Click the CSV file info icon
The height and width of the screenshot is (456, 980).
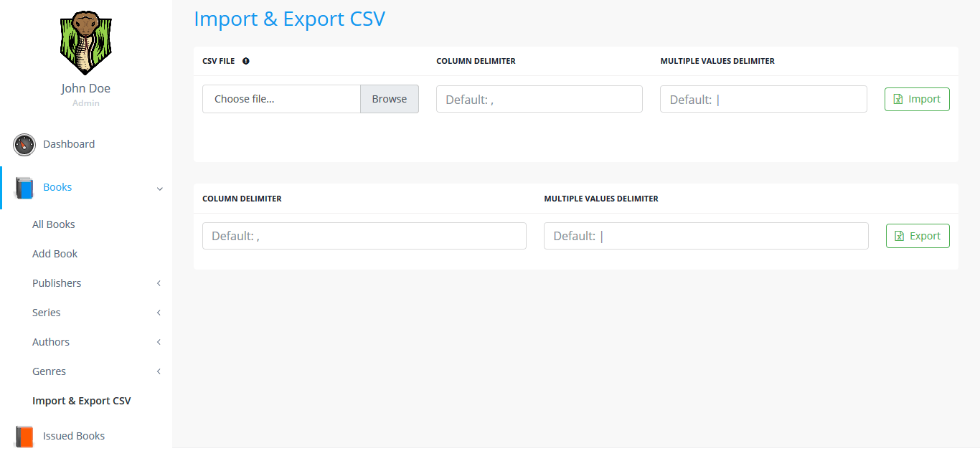tap(246, 61)
